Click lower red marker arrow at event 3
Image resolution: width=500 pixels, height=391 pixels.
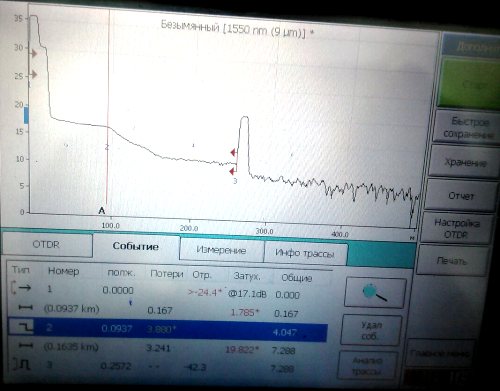(232, 171)
